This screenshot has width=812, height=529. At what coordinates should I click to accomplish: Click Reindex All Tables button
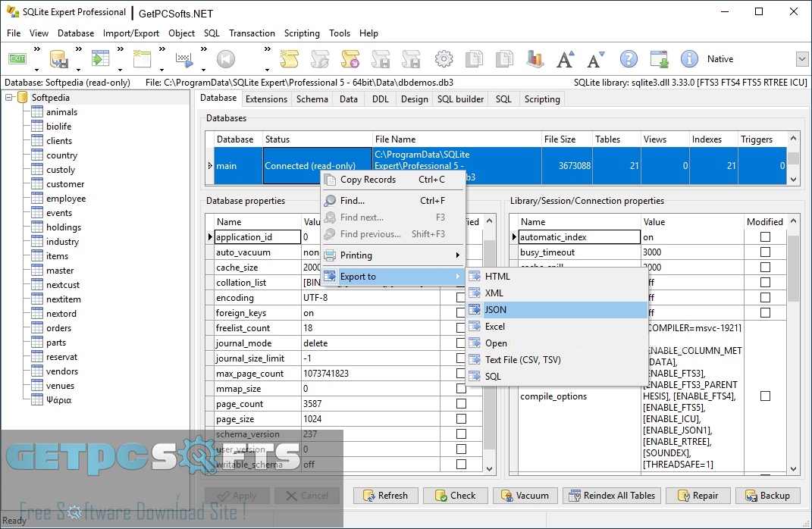coord(612,496)
